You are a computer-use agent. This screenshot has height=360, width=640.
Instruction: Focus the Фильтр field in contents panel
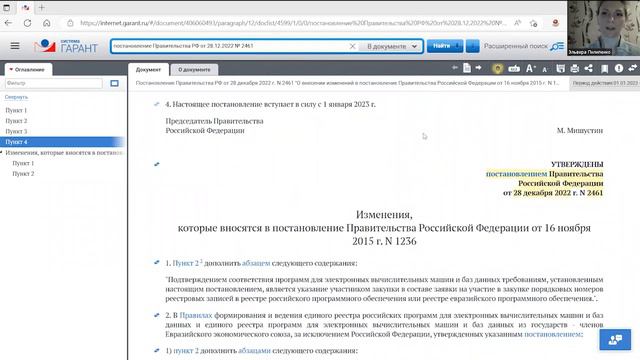(53, 83)
